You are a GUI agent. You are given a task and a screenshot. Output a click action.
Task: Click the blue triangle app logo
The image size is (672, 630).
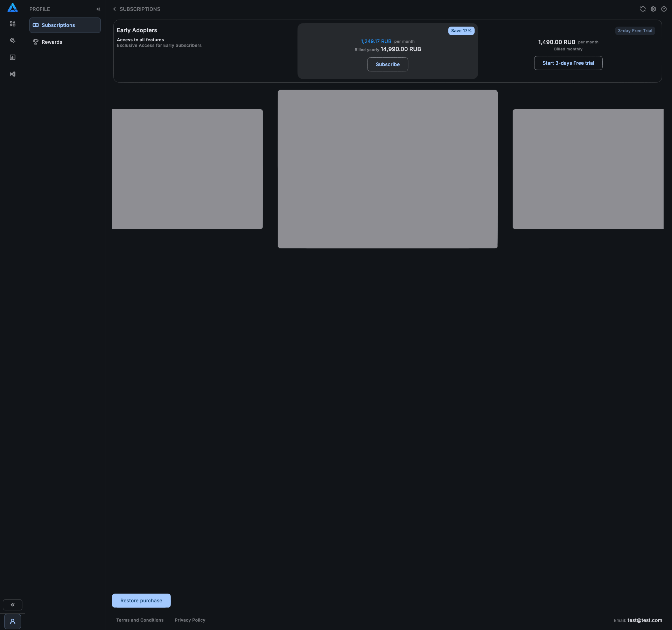click(13, 8)
